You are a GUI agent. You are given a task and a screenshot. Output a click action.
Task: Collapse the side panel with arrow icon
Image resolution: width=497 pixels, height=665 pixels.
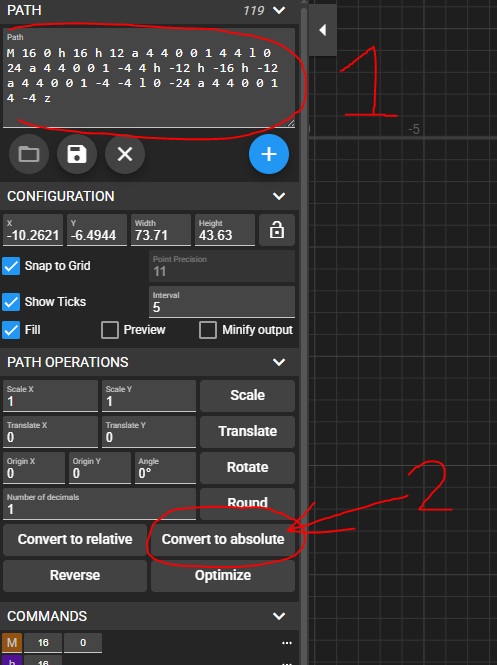point(323,30)
